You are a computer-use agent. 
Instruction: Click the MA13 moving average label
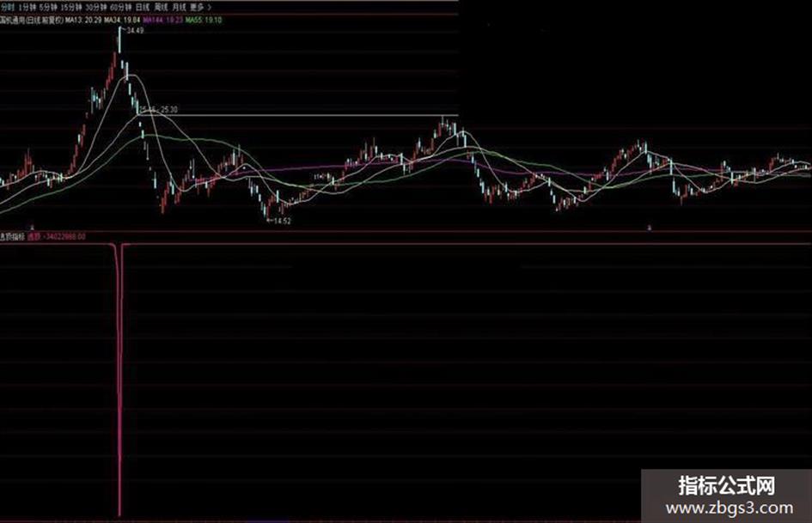(x=83, y=21)
